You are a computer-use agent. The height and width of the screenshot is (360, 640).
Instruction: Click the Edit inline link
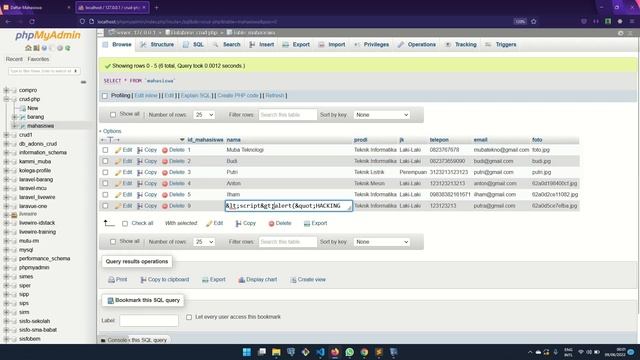(x=146, y=96)
